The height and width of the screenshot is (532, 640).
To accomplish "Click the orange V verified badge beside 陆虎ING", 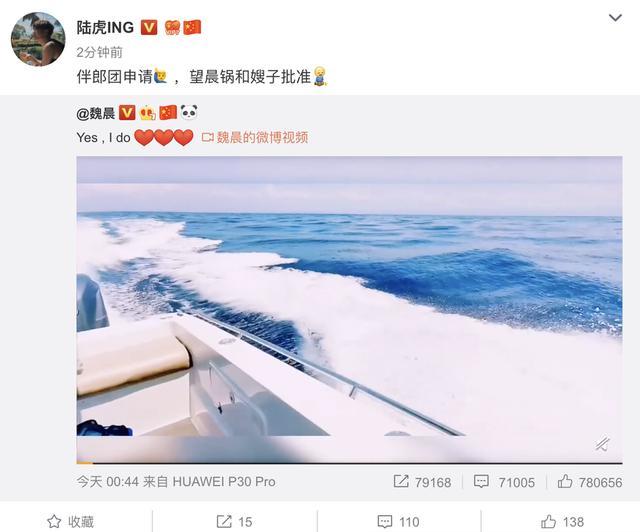I will pos(149,28).
